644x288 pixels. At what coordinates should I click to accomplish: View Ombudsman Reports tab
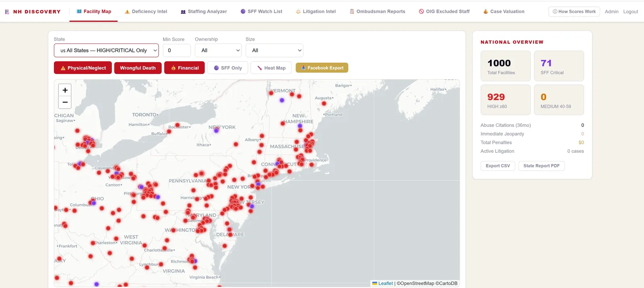(x=377, y=12)
